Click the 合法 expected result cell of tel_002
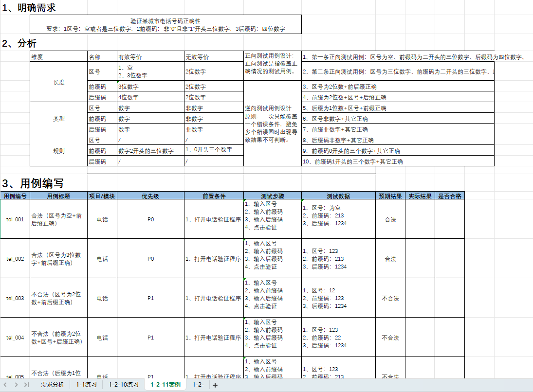This screenshot has height=392, width=533. click(x=390, y=259)
